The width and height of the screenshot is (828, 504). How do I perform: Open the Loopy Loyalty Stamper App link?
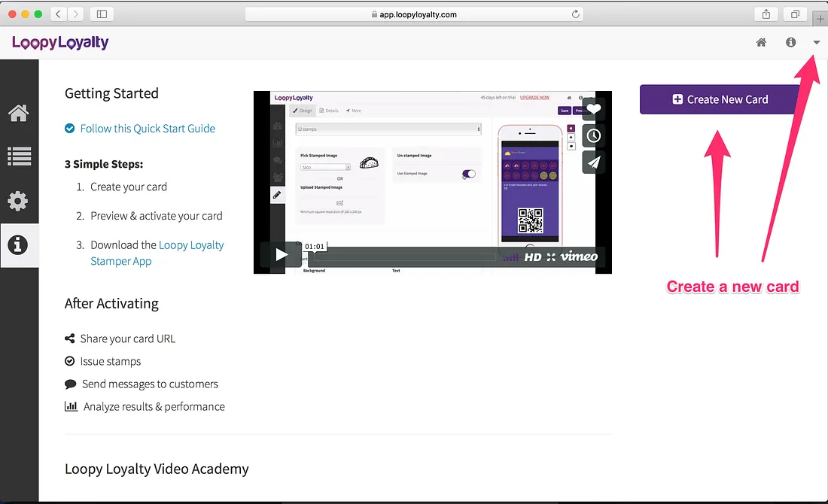click(x=157, y=253)
